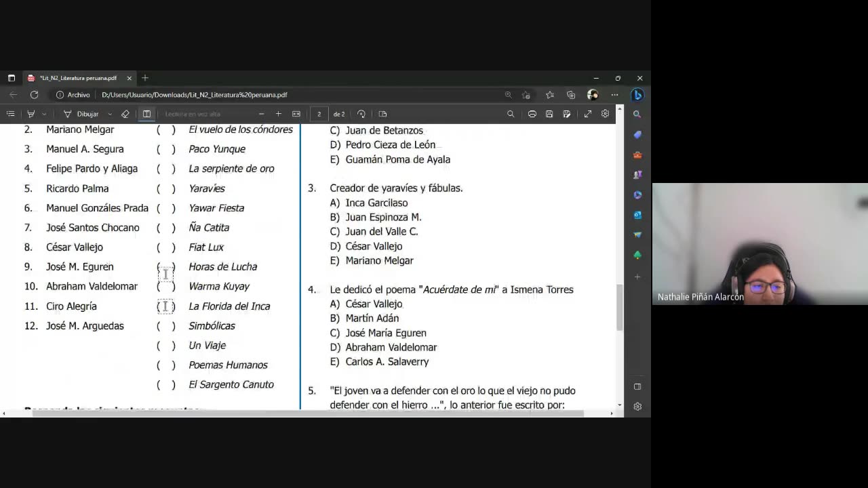
Task: Refresh the browser page
Action: point(34,95)
